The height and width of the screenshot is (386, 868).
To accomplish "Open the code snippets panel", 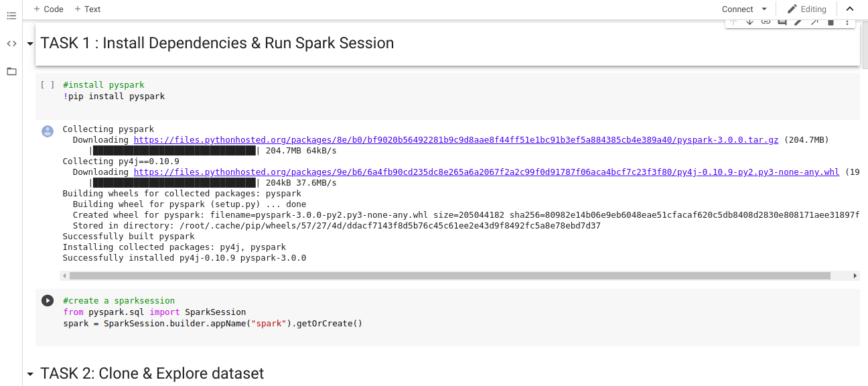I will pyautogui.click(x=11, y=44).
